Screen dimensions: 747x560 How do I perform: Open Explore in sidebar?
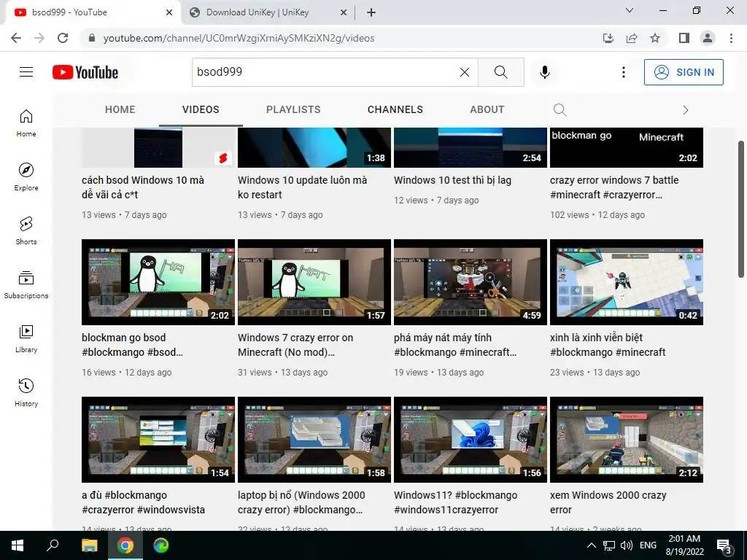tap(26, 177)
